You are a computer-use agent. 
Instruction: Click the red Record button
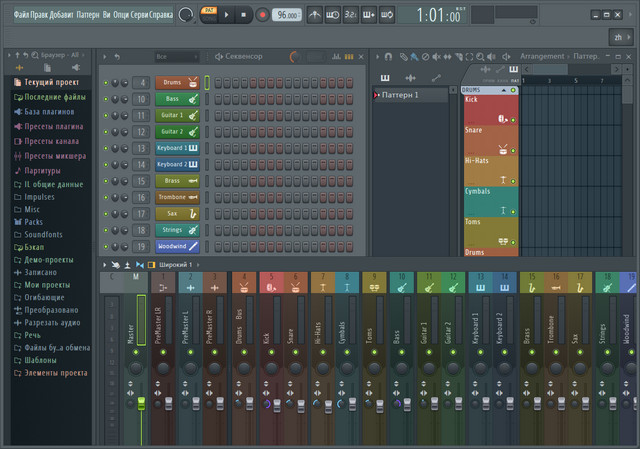pos(262,15)
